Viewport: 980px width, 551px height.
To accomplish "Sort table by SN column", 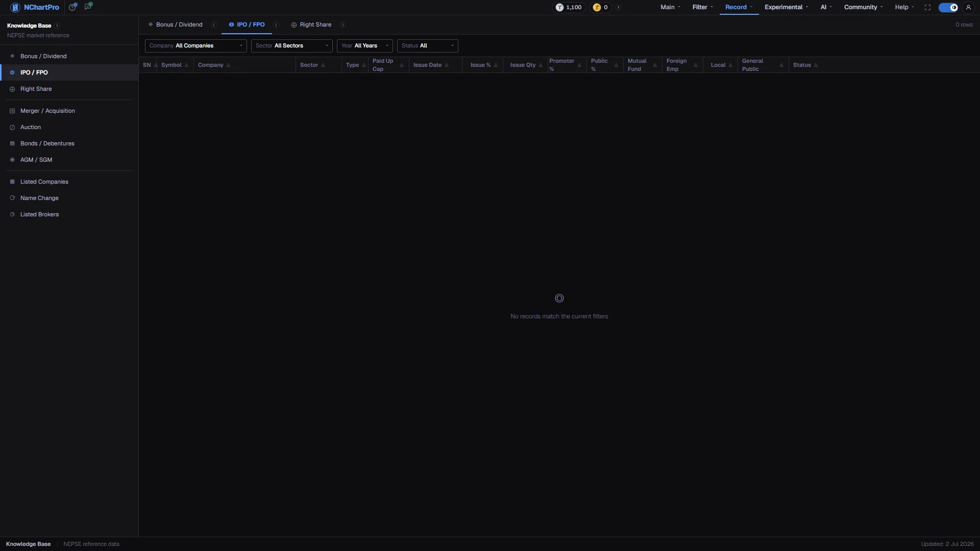I will [149, 65].
